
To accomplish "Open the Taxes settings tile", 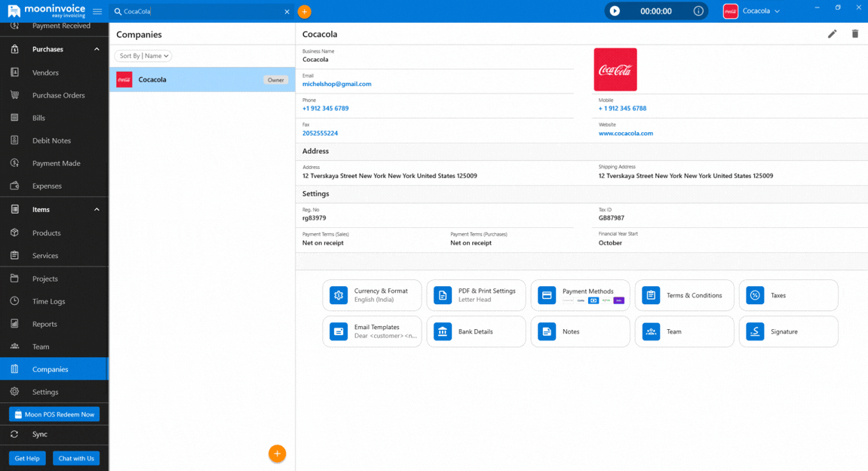I will tap(788, 295).
